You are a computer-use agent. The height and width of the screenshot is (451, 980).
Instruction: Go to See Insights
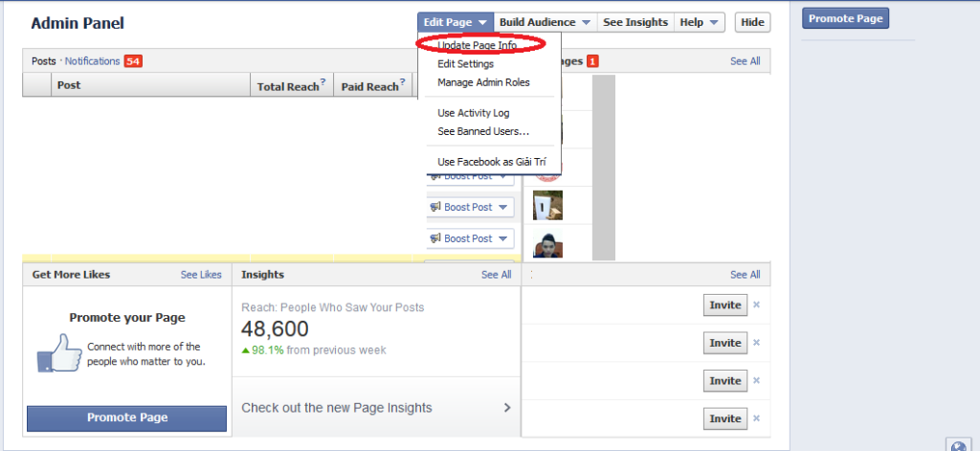(x=635, y=23)
